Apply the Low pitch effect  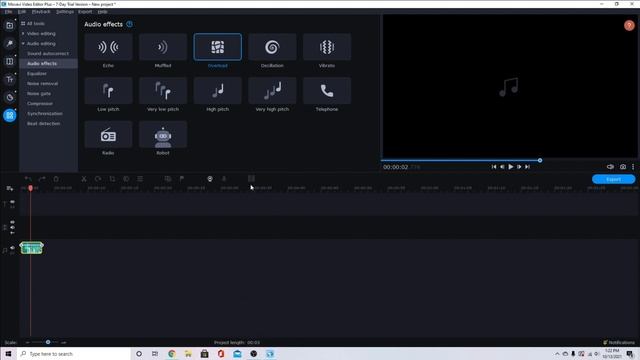tap(108, 91)
